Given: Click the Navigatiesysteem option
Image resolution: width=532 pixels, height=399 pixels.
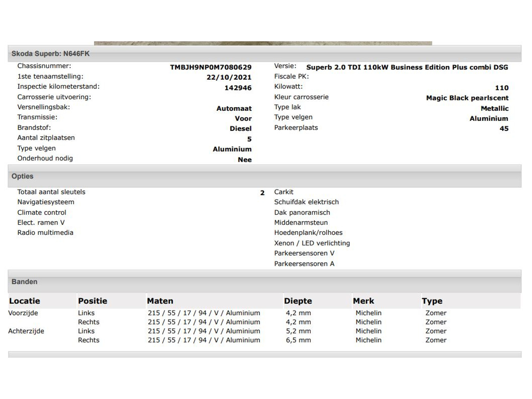Looking at the screenshot, I should point(46,202).
